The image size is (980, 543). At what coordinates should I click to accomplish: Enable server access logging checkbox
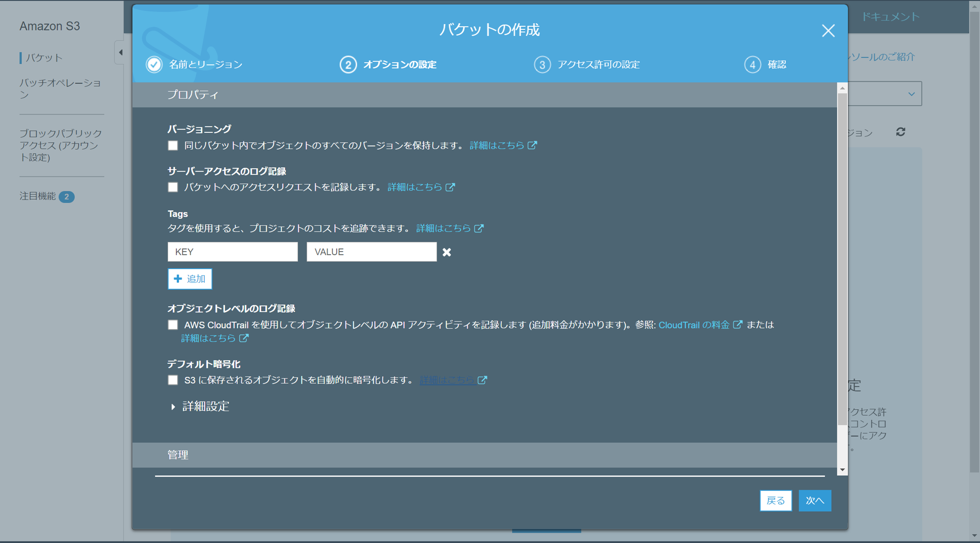[x=173, y=187]
